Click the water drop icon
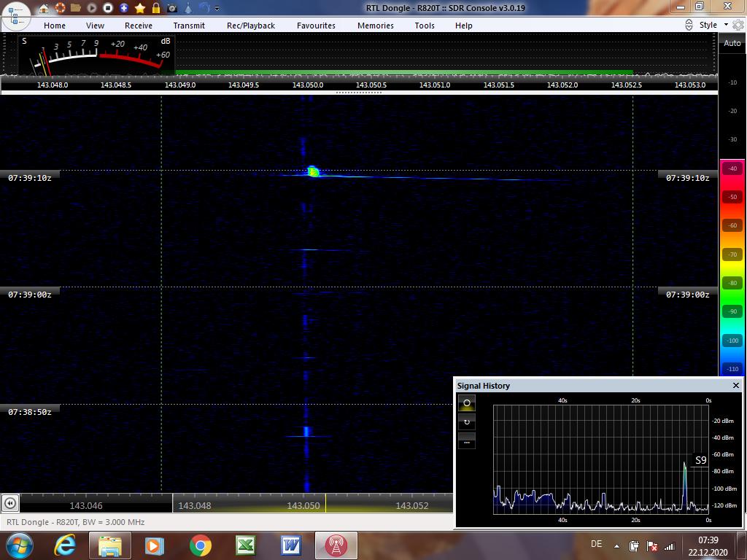This screenshot has height=560, width=747. point(188,7)
